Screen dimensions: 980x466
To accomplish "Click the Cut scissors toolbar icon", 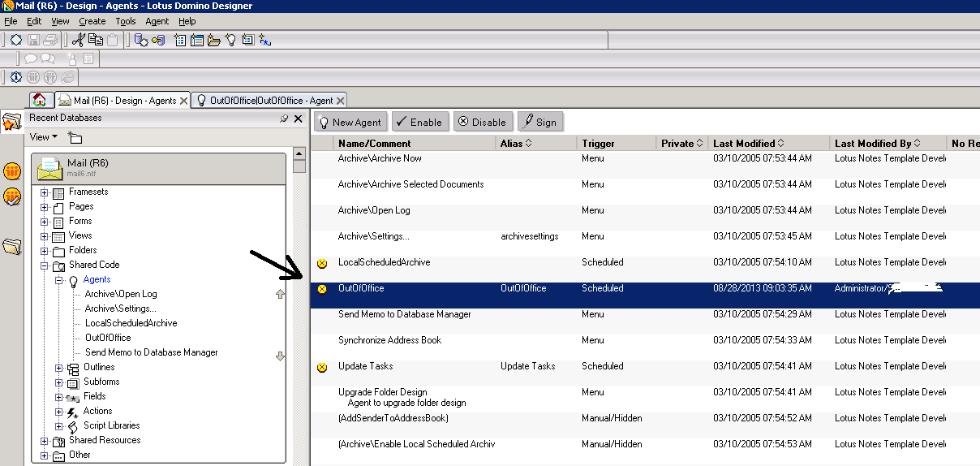I will (x=79, y=40).
